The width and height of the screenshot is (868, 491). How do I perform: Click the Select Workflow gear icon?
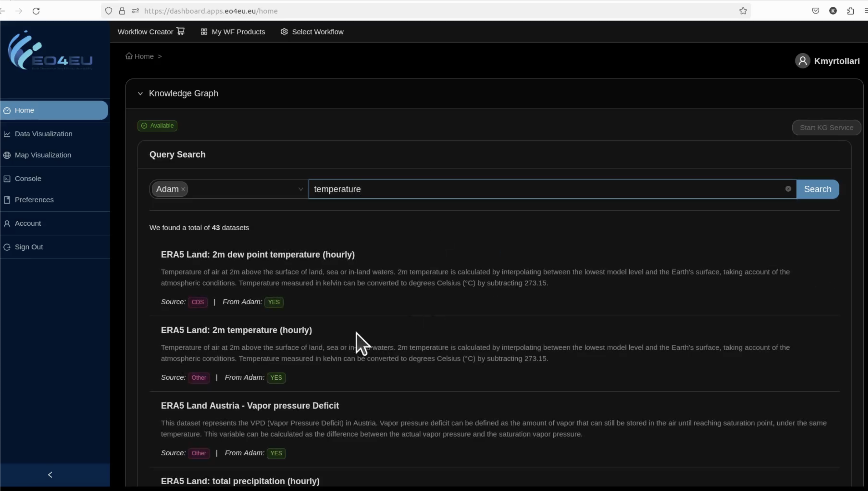tap(284, 32)
